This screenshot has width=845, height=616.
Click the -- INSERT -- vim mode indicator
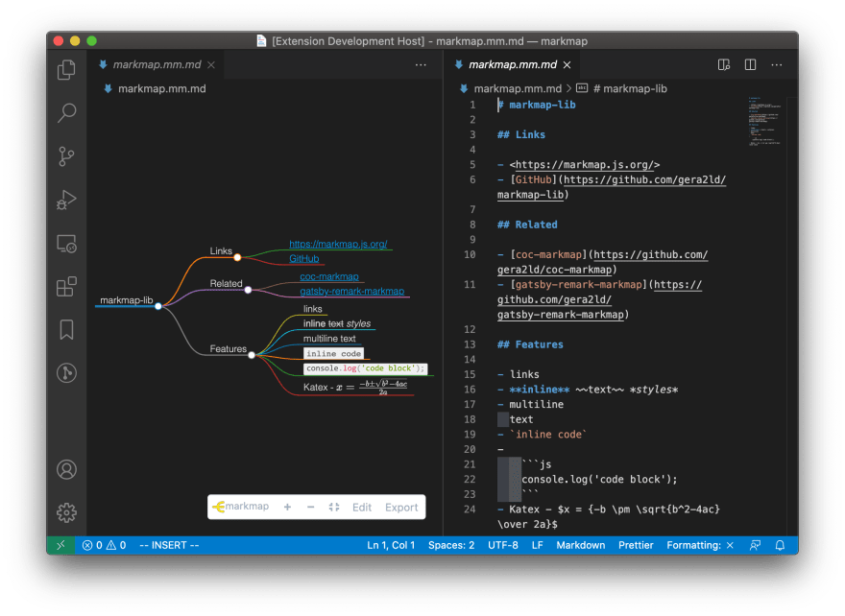169,545
